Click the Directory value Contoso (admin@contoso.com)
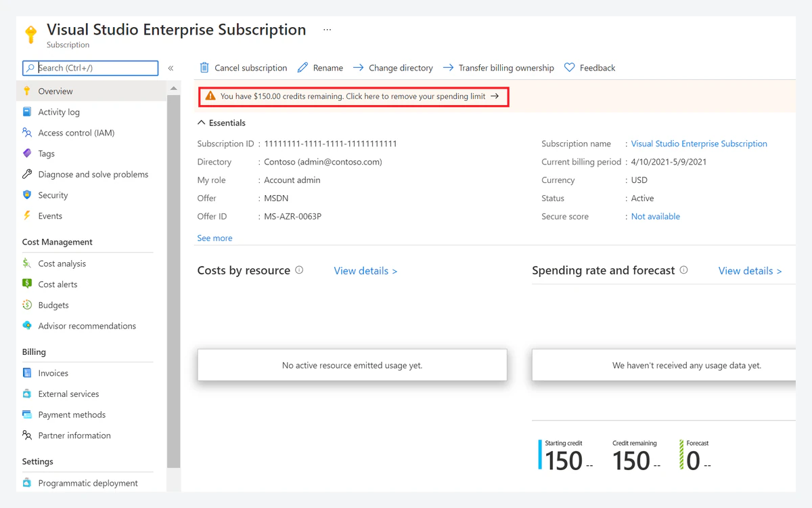The height and width of the screenshot is (508, 812). [x=323, y=162]
